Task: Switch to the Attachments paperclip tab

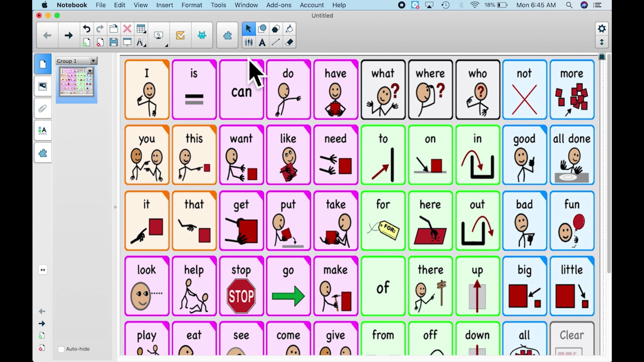Action: pos(43,108)
